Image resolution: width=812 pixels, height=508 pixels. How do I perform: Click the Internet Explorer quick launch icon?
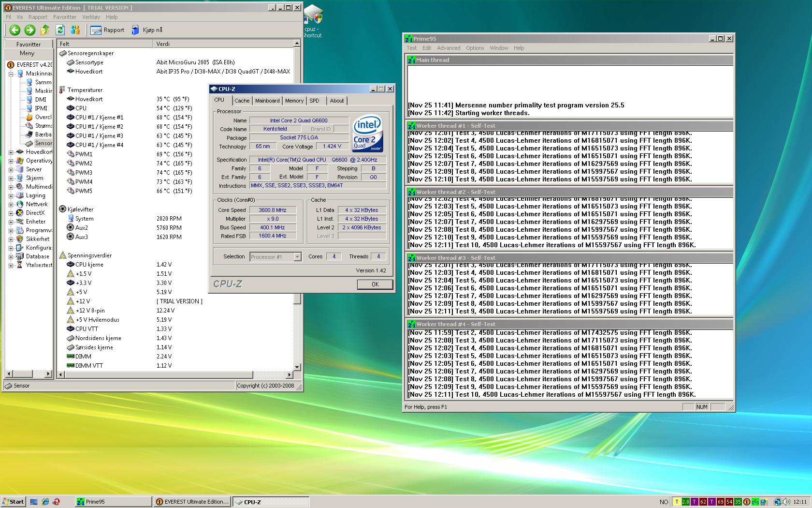[45, 502]
